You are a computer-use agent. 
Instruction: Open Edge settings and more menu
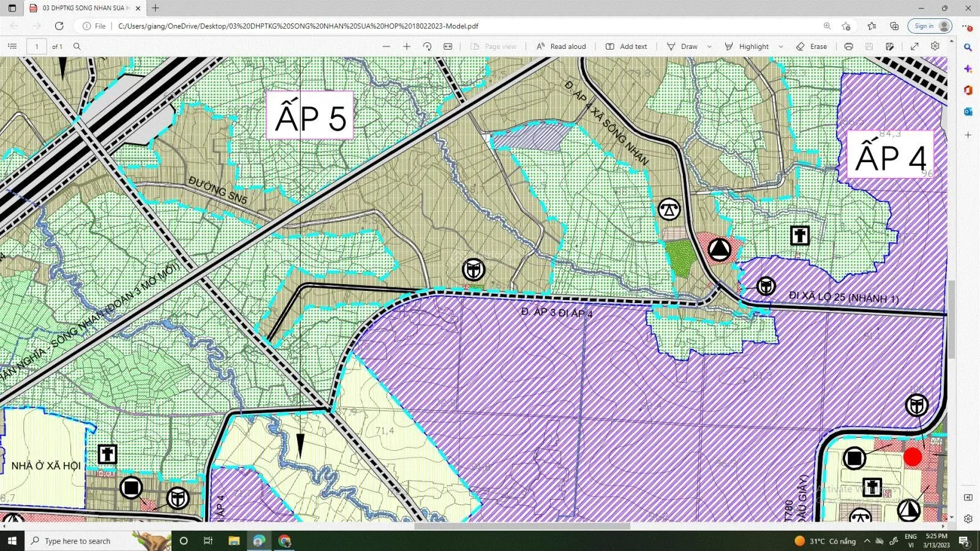967,26
